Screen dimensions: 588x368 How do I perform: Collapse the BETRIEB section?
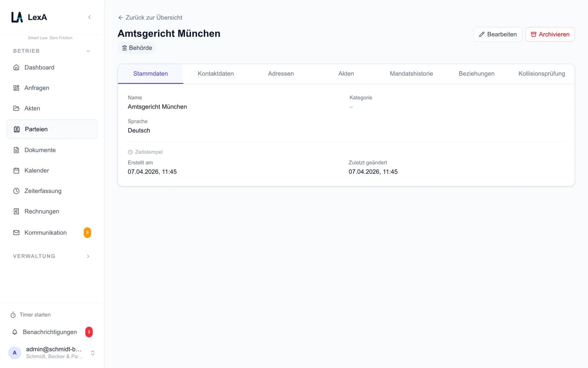pyautogui.click(x=88, y=51)
